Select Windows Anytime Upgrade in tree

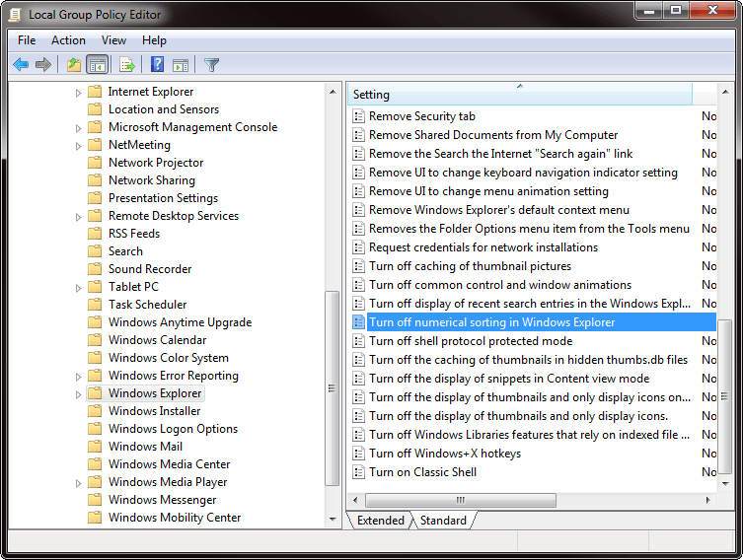[180, 322]
